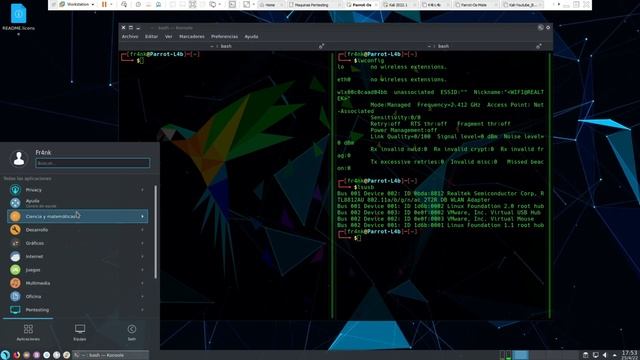Image resolution: width=640 pixels, height=360 pixels.
Task: Open the Multimedia music icon
Action: [15, 283]
